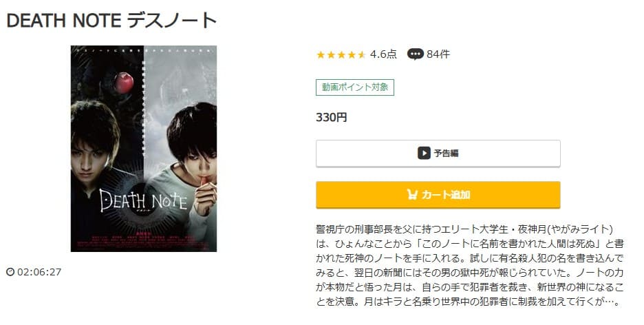Click the 02:06:27 running time text
This screenshot has width=644, height=325.
click(x=39, y=272)
